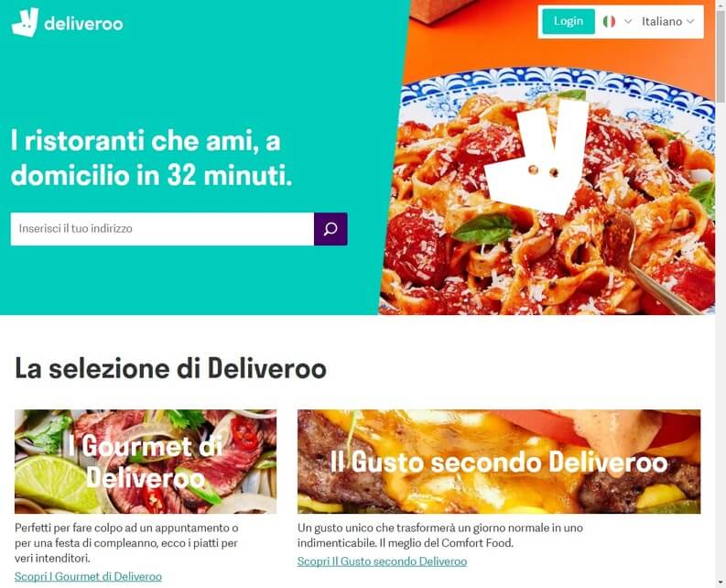Click the Login button
Image resolution: width=726 pixels, height=588 pixels.
point(569,21)
